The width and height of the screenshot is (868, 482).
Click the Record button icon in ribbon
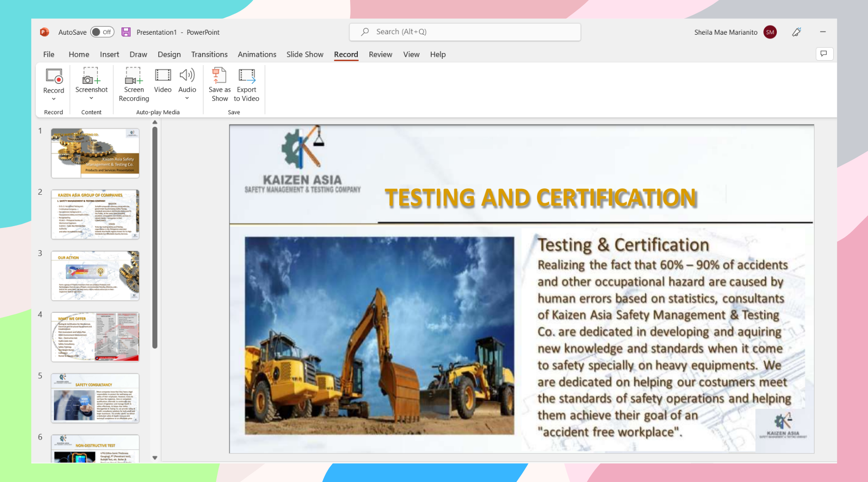tap(54, 76)
